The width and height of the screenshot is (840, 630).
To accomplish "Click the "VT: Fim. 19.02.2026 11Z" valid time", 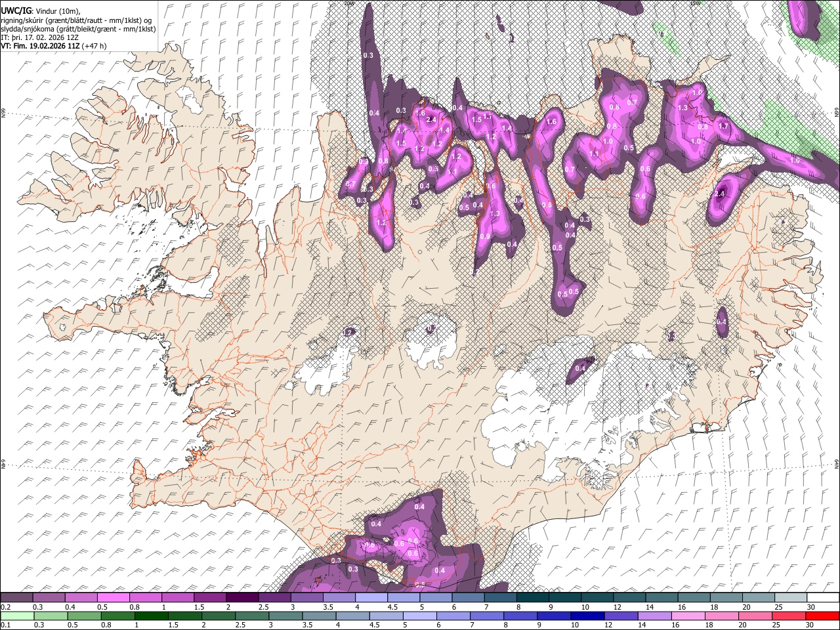I will [x=41, y=46].
